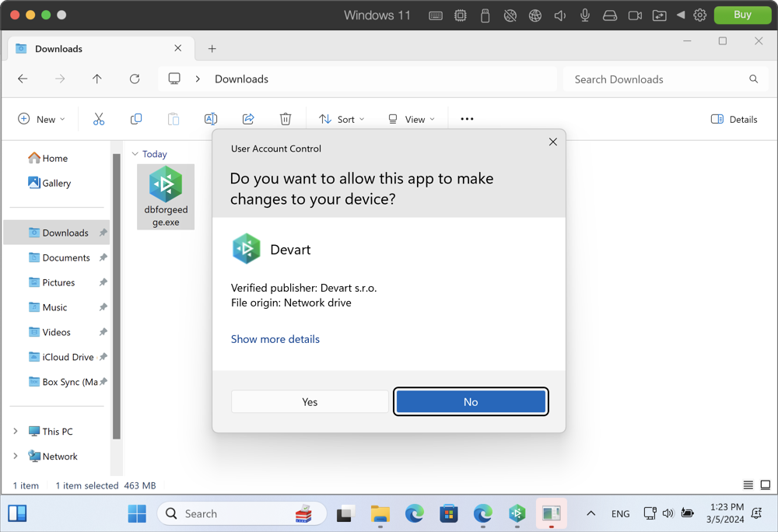Click the Up one level arrow
Screen dimensions: 778x532
click(x=97, y=79)
